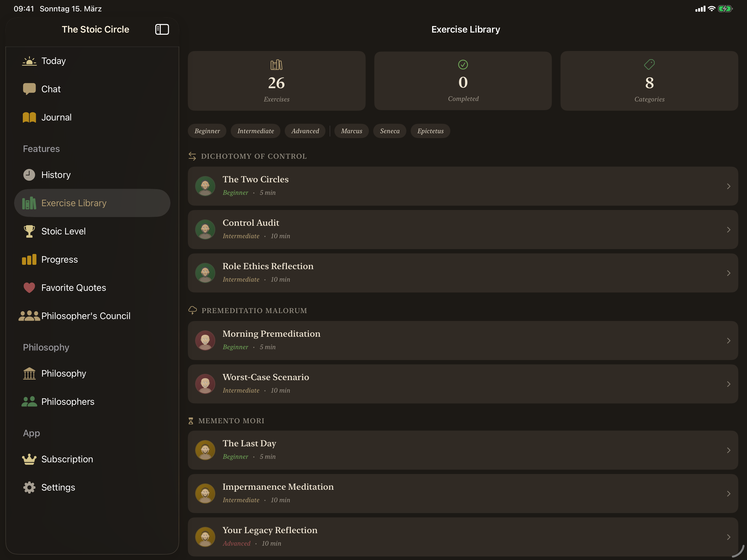Click the Chat bubble icon
The image size is (747, 560).
pyautogui.click(x=29, y=89)
